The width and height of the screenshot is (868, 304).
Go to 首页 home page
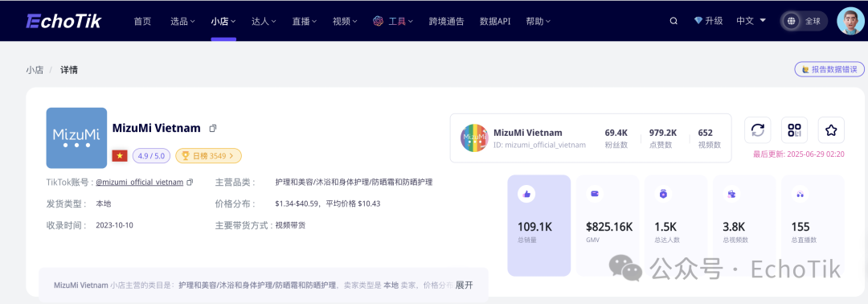click(x=142, y=22)
